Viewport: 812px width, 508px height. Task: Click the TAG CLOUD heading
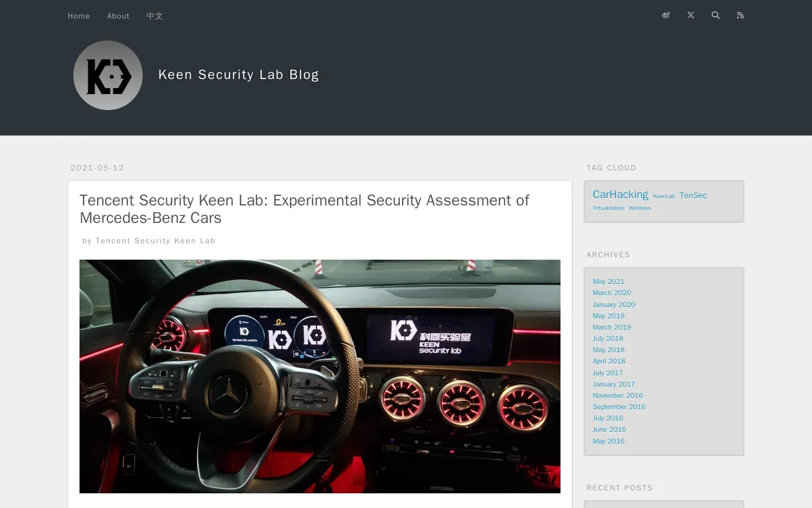pos(611,168)
